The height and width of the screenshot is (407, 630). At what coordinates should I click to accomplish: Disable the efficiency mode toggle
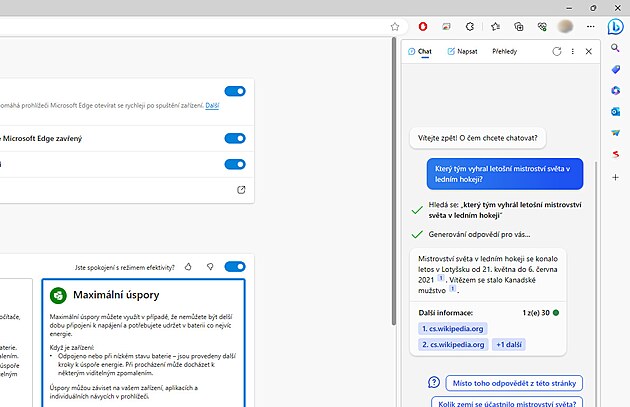235,267
